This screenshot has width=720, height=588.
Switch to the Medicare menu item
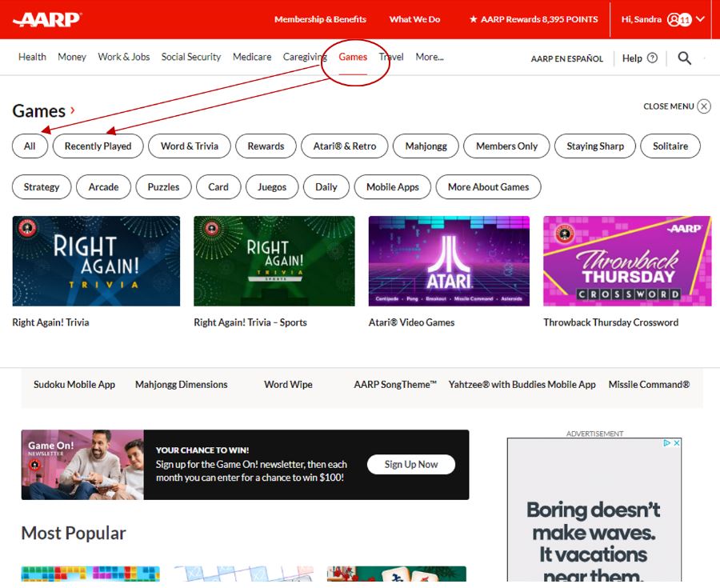pos(252,57)
